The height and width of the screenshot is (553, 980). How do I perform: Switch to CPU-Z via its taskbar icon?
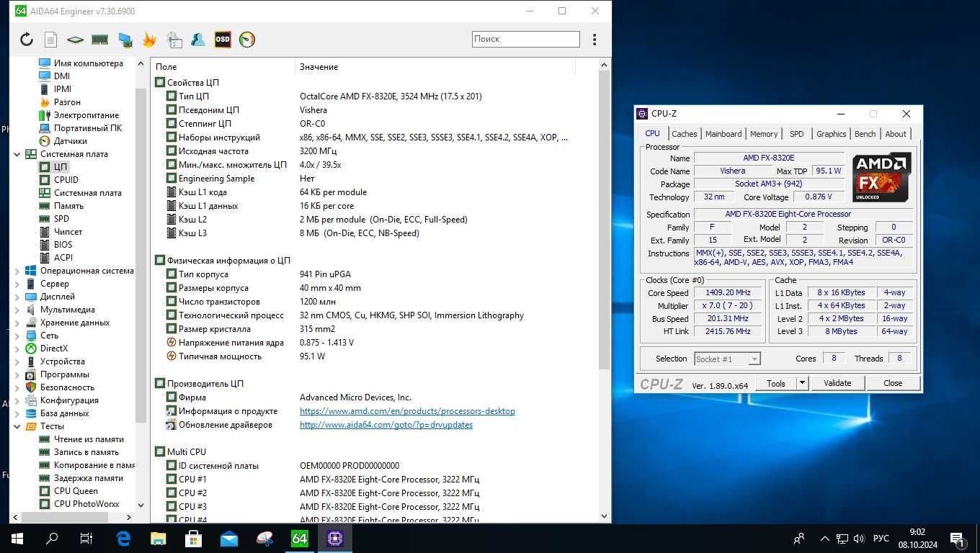click(334, 538)
